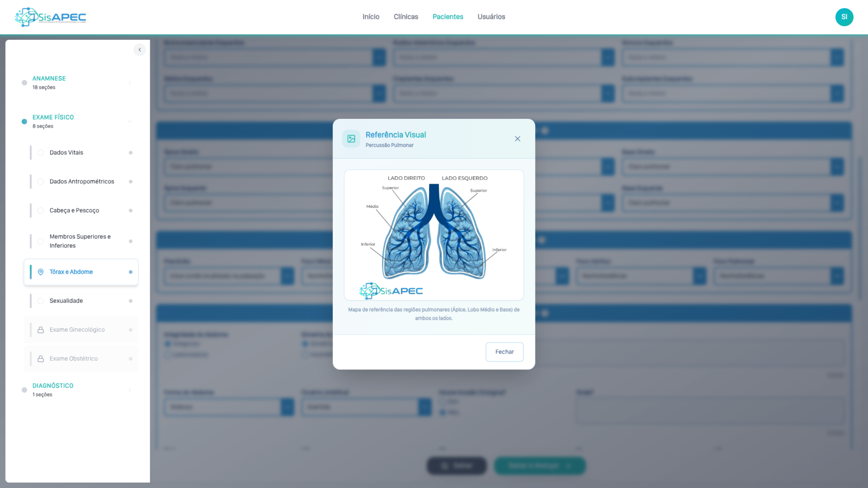Screen dimensions: 868x488
Task: Open the lung diagram reference image
Action: [434, 235]
